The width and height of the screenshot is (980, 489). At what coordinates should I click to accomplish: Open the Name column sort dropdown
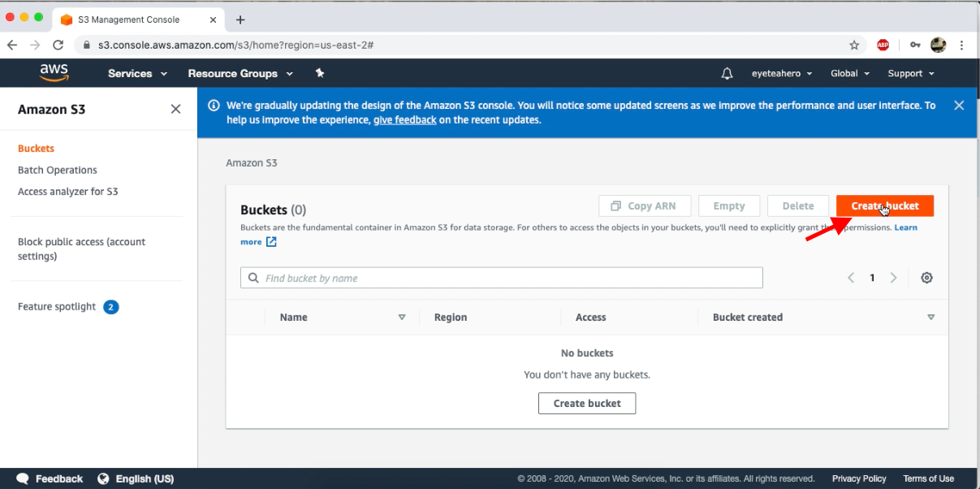click(x=401, y=317)
